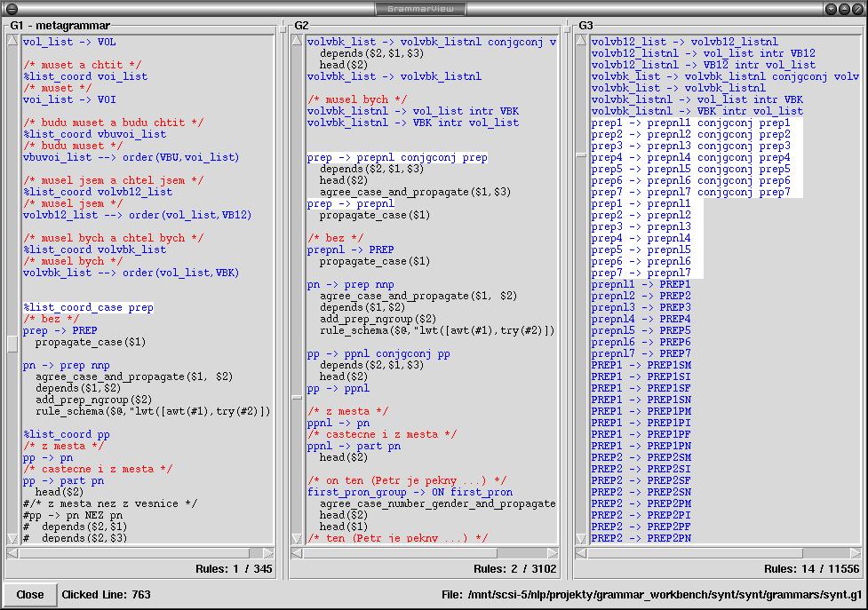Select 'prep1 -> prepnl1 conjgconj prep1' in G3
Viewport: 868px width, 610px height.
coord(691,123)
